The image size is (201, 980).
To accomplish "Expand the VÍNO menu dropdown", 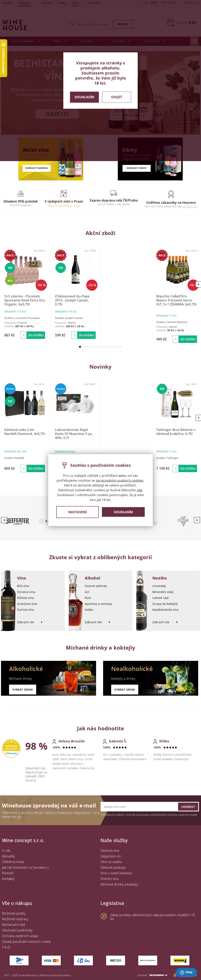I will (x=60, y=41).
